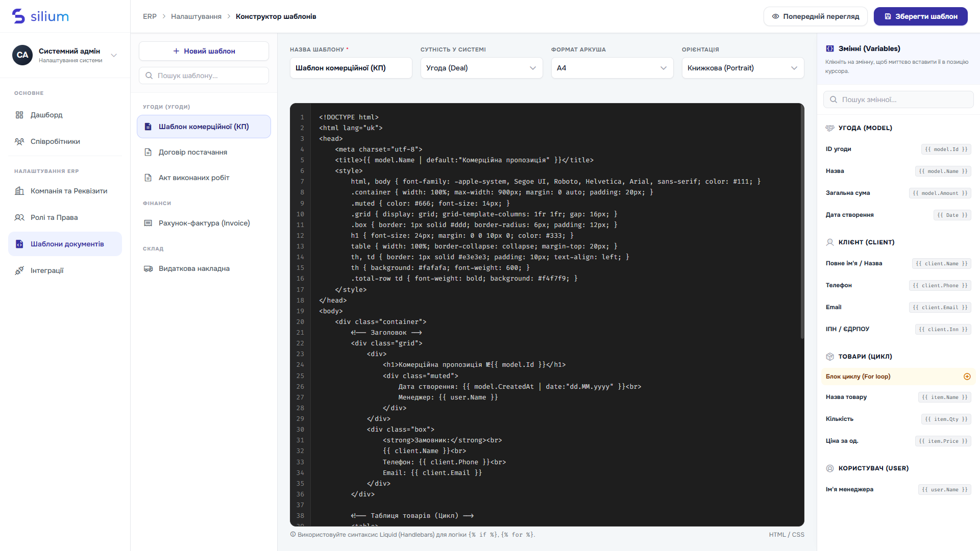
Task: Click the Шаблони документів file icon
Action: click(19, 244)
